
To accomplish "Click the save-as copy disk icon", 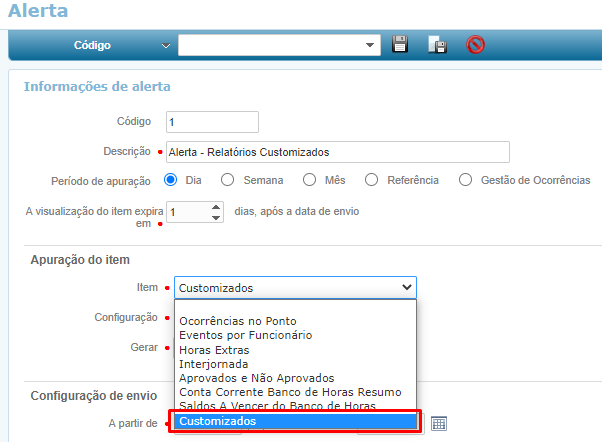I will [x=437, y=45].
